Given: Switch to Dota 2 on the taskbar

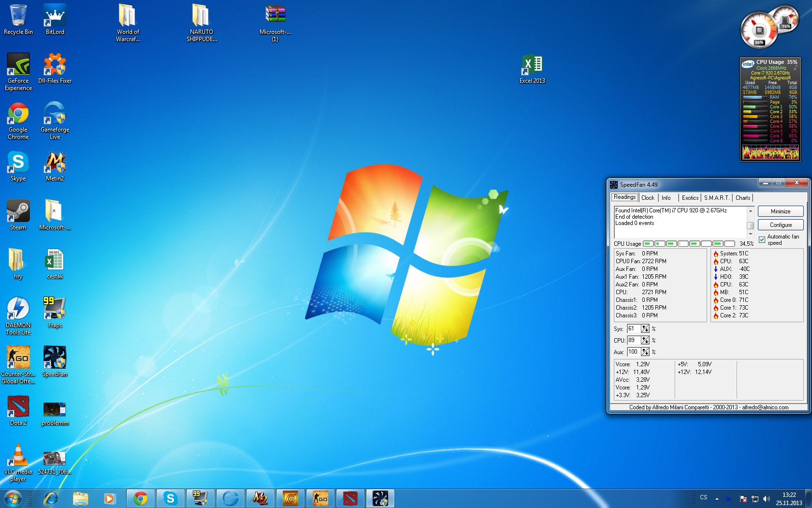Looking at the screenshot, I should pyautogui.click(x=350, y=498).
